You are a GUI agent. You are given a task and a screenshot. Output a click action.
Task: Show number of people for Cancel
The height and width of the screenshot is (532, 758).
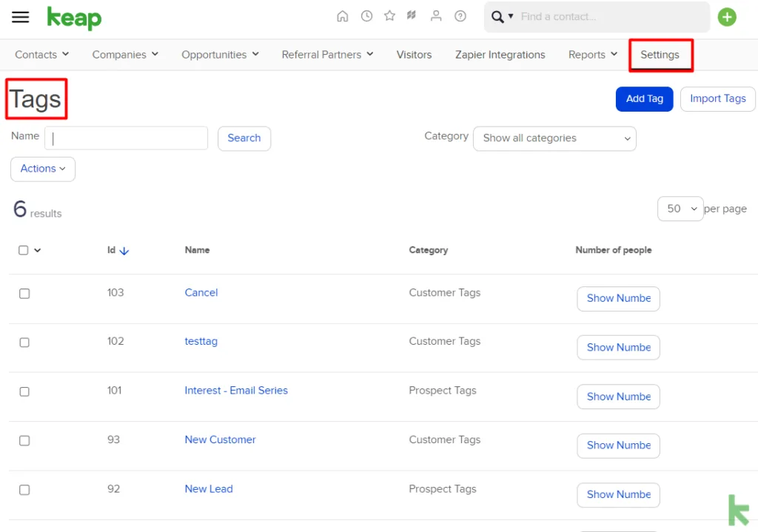pyautogui.click(x=618, y=299)
